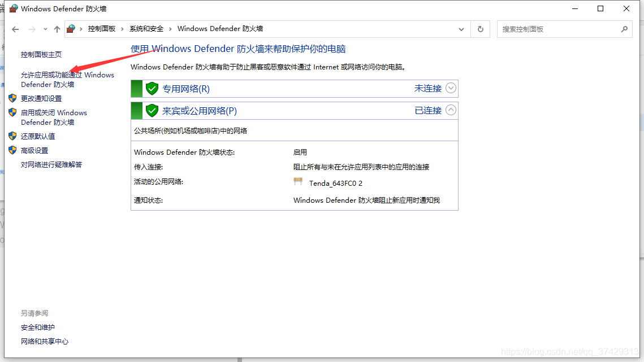Go up one level with up arrow
Viewport: 644px width, 362px height.
(x=57, y=29)
